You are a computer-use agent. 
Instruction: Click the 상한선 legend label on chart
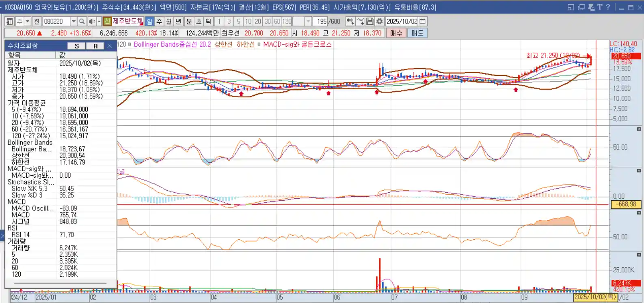[x=223, y=44]
